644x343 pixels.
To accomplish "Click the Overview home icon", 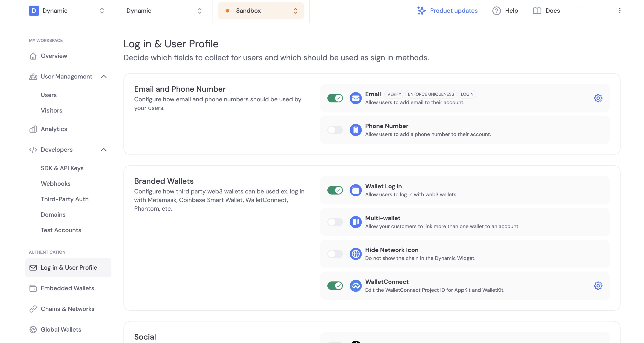I will [33, 56].
